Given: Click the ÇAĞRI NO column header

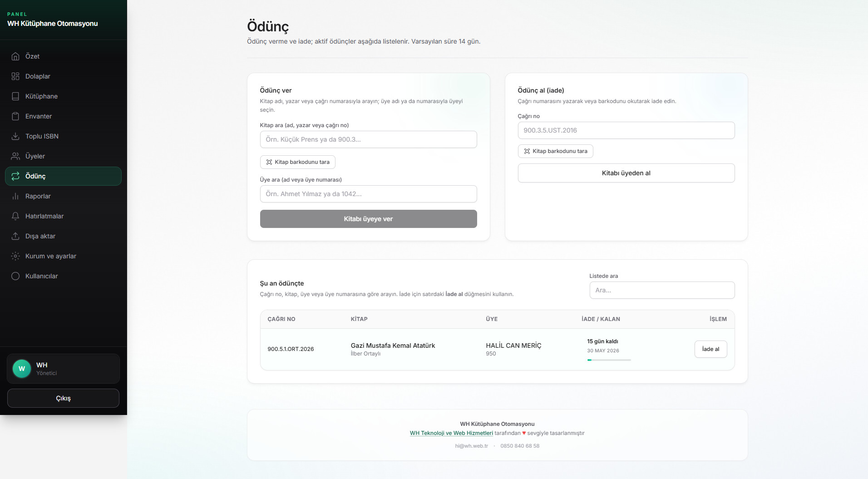Looking at the screenshot, I should 281,319.
